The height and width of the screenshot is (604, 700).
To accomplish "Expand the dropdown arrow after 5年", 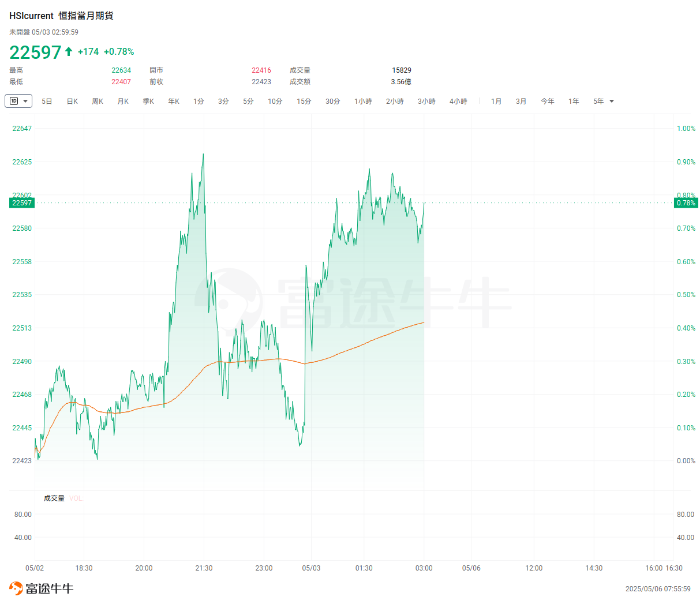I will [612, 102].
